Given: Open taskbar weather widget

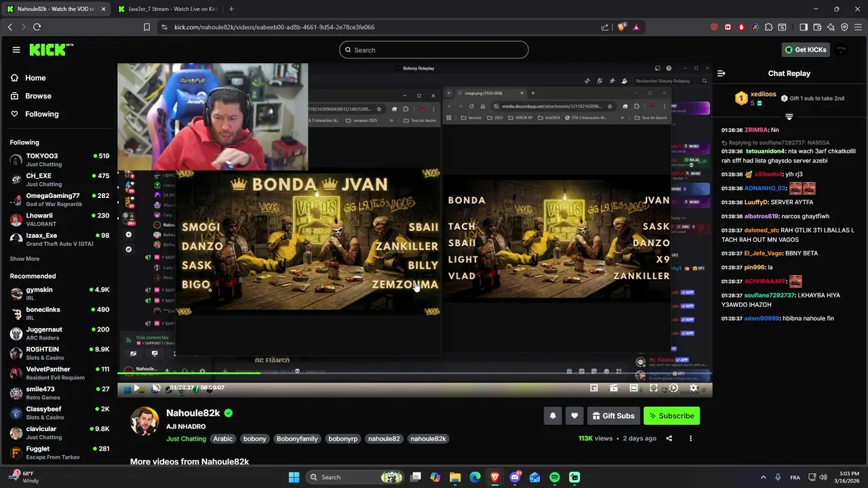Looking at the screenshot, I should point(24,477).
